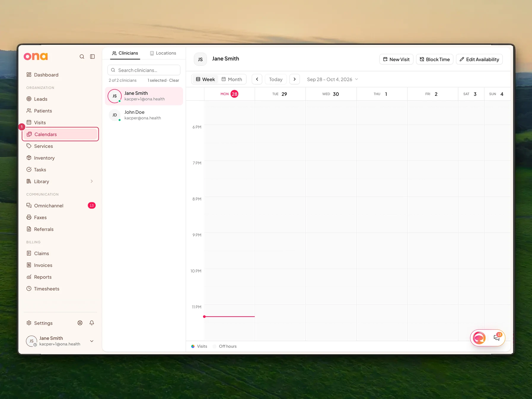Expand the Library submenu chevron

click(x=92, y=181)
